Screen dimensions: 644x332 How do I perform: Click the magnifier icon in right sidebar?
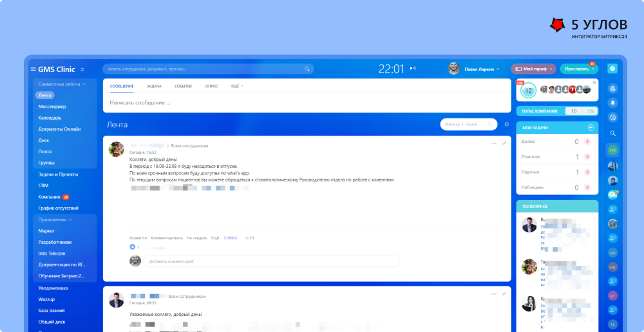pyautogui.click(x=612, y=133)
